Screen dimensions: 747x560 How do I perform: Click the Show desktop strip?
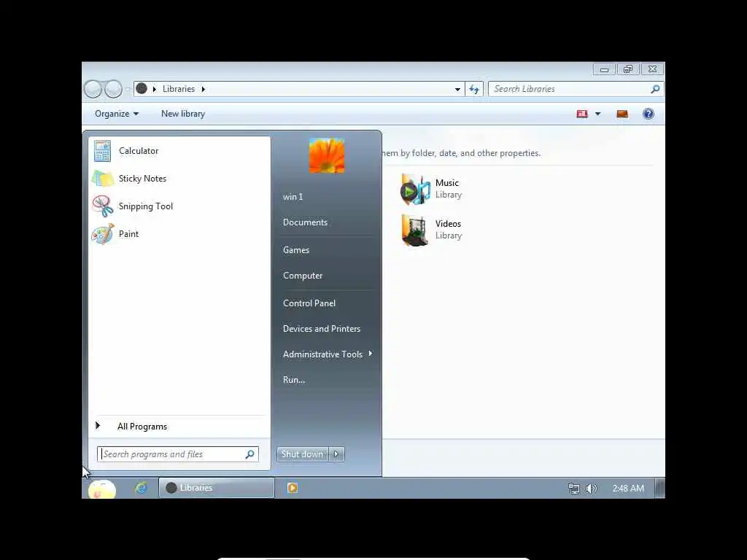[x=659, y=488]
